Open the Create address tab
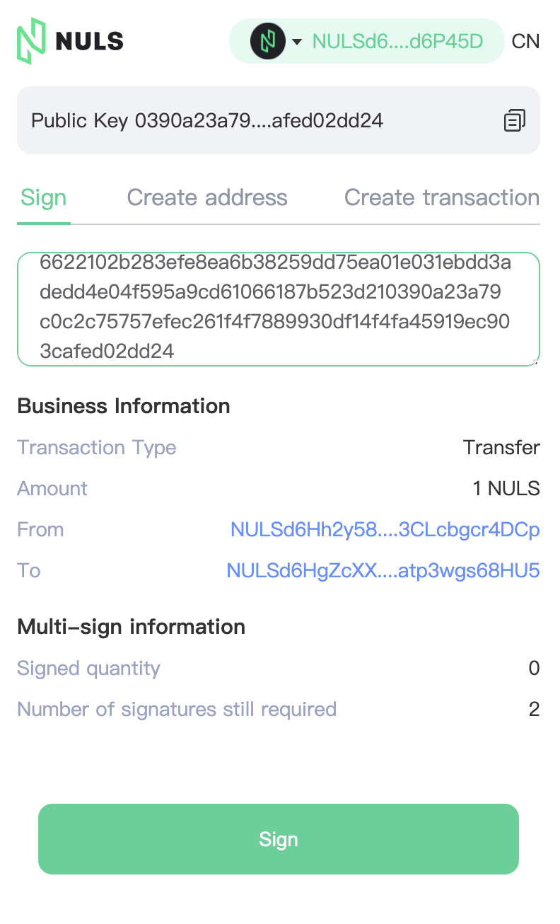 (207, 197)
